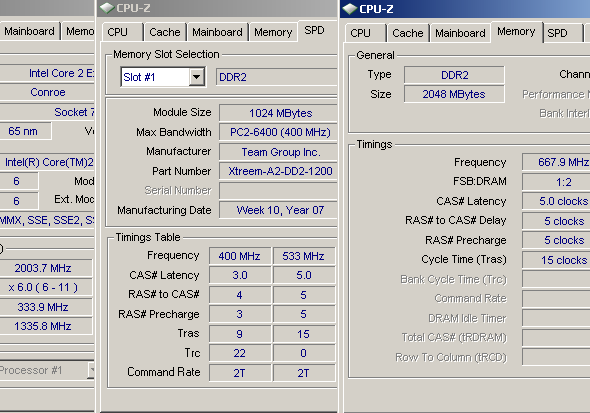Click 65 nm technology value

(25, 131)
